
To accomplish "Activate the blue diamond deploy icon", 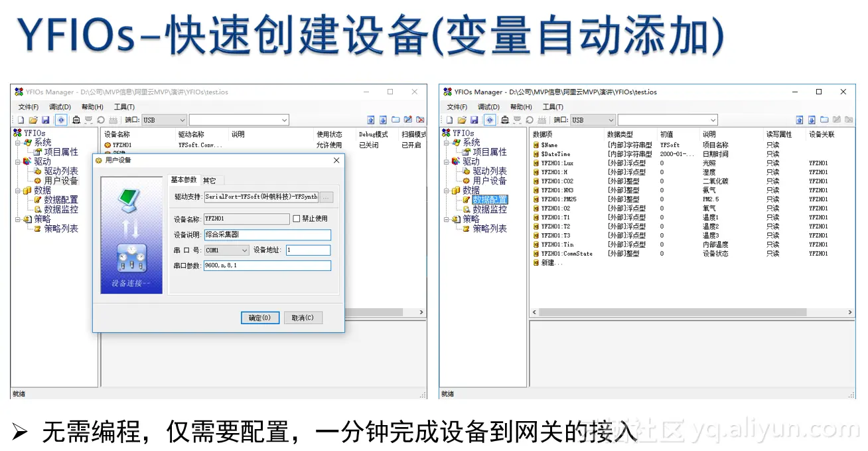I will (x=60, y=120).
